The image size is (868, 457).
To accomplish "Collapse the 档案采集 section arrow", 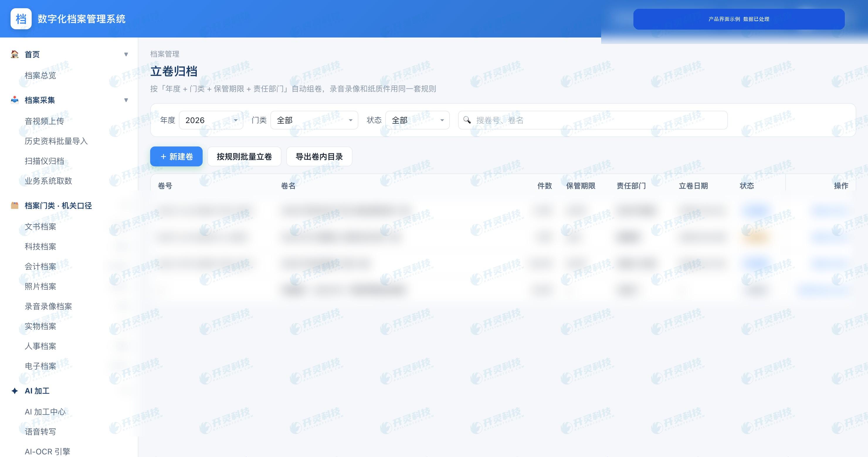I will 126,100.
